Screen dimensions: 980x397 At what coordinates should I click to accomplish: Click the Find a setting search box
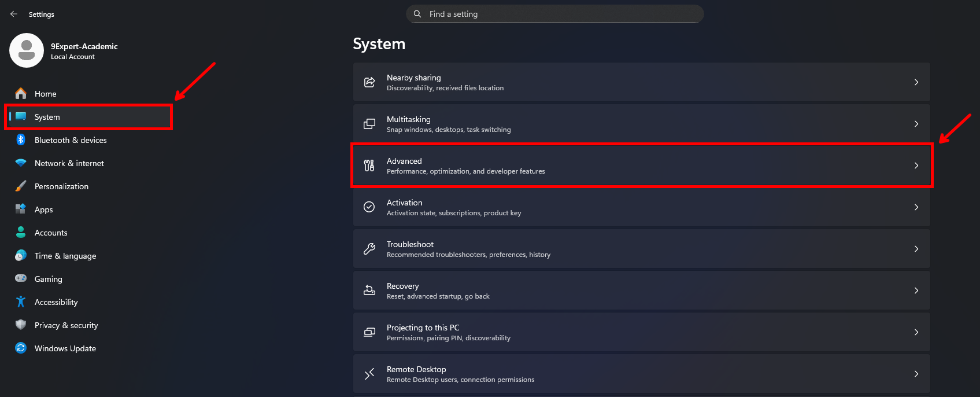click(554, 14)
